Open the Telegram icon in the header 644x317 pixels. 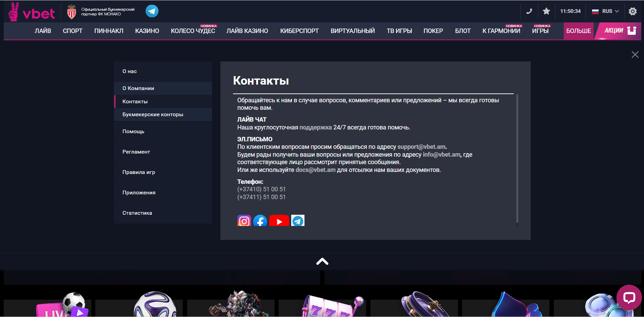coord(152,11)
